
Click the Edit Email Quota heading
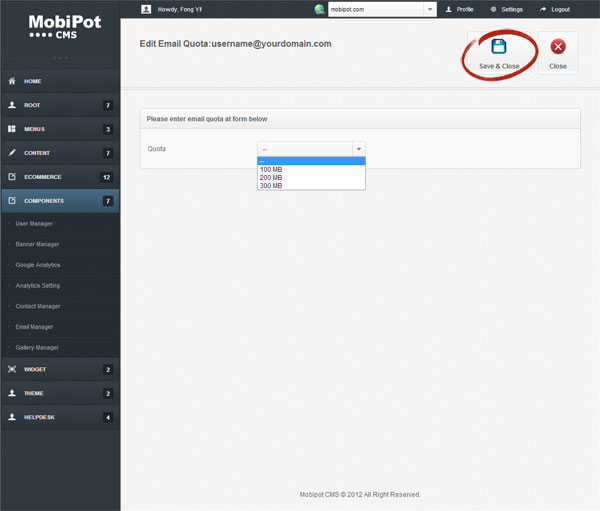pos(235,44)
